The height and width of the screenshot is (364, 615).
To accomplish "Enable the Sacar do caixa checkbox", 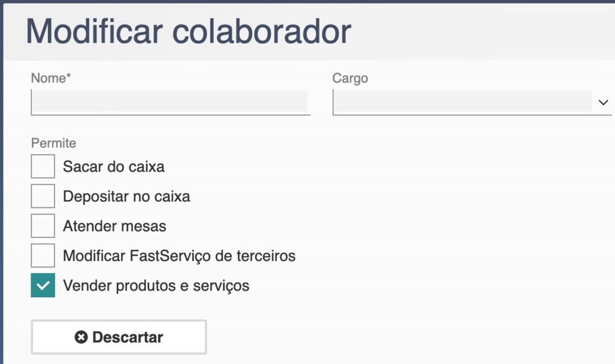I will pyautogui.click(x=43, y=166).
